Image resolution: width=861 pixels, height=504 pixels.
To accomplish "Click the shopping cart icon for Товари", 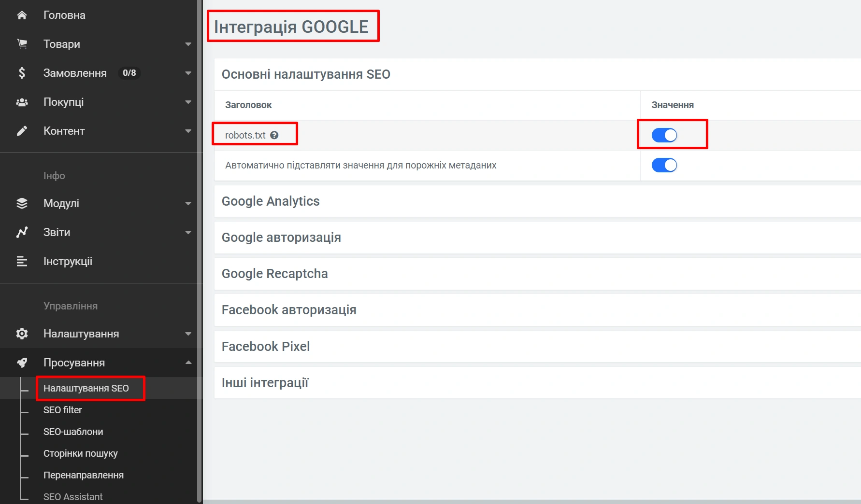I will click(22, 44).
